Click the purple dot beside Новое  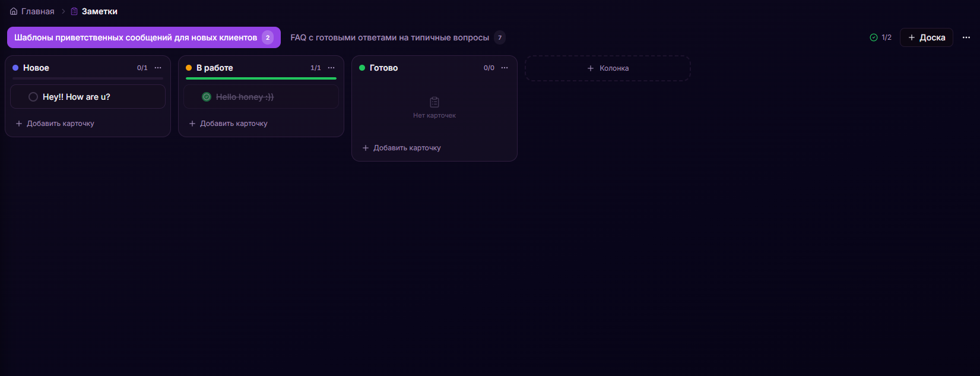pos(15,68)
